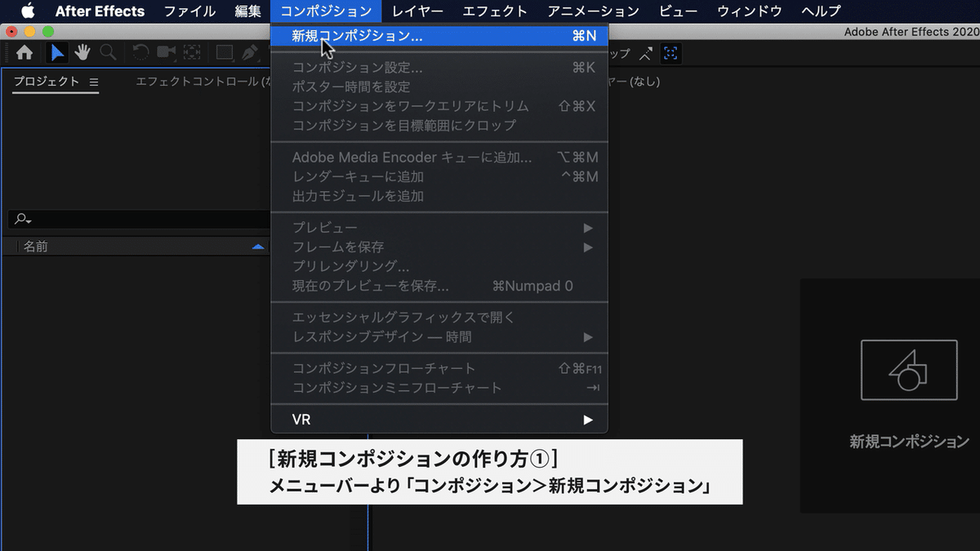Expand the プレビュー submenu
Viewport: 980px width, 551px height.
(439, 228)
